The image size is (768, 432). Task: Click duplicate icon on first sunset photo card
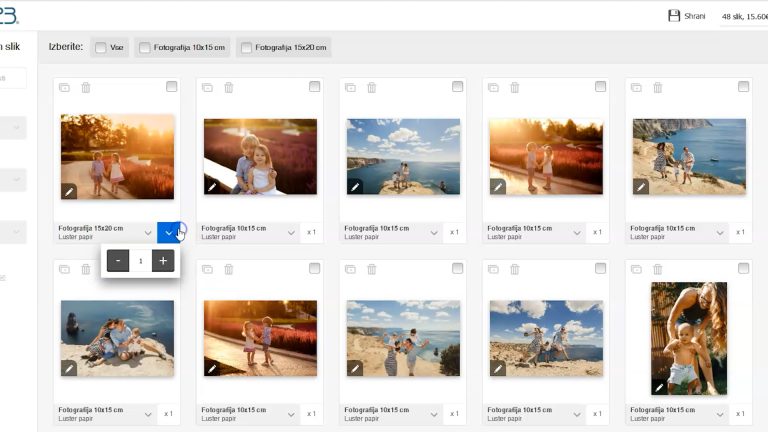tap(64, 88)
